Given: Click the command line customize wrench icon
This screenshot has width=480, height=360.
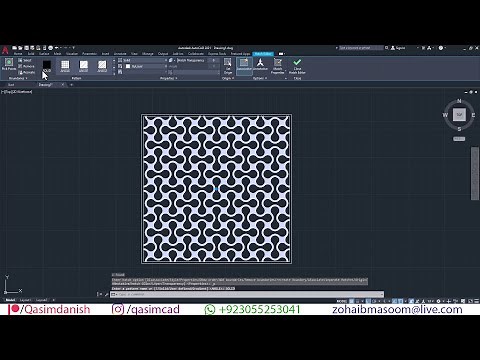Looking at the screenshot, I should coord(107,294).
